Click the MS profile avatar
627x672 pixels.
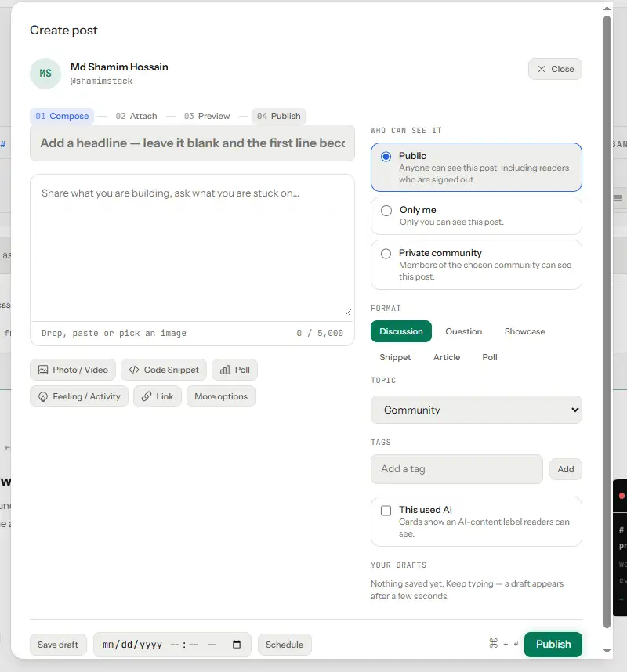45,74
